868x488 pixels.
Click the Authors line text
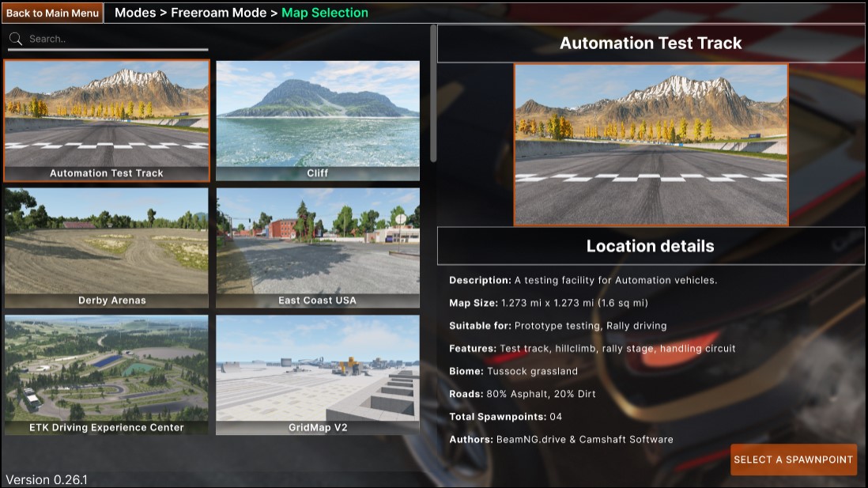click(x=561, y=439)
